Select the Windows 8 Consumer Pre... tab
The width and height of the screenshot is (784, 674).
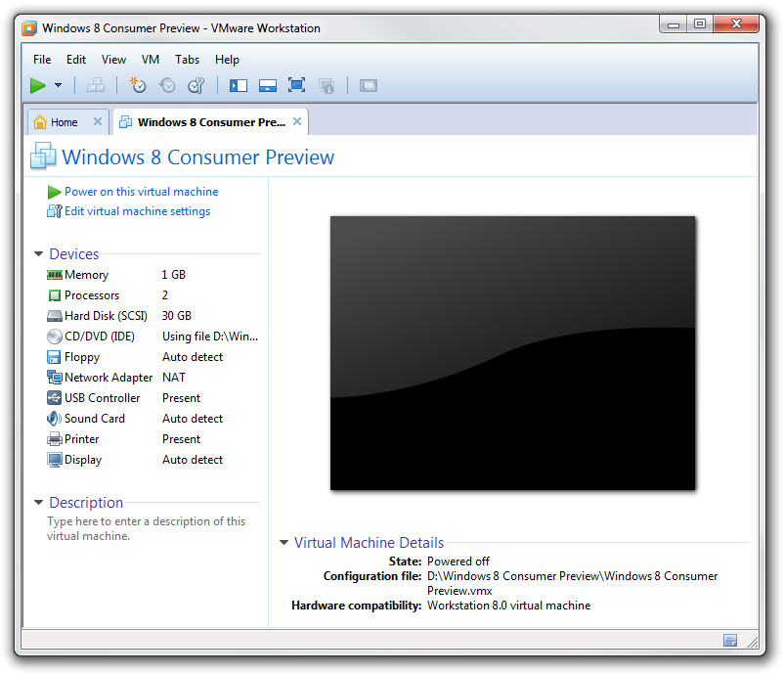211,122
